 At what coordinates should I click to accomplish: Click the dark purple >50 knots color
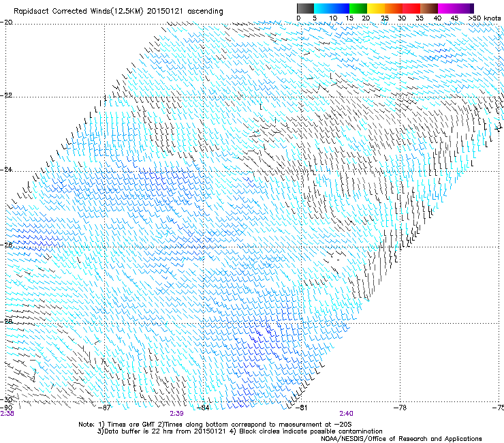pos(471,8)
